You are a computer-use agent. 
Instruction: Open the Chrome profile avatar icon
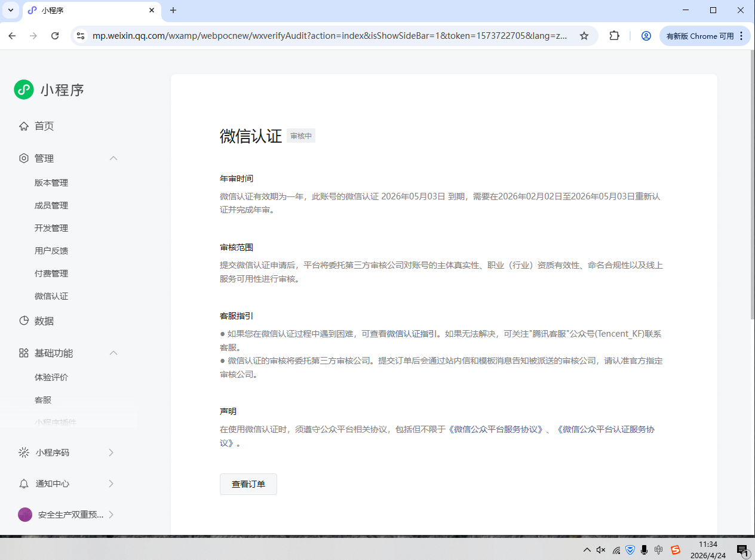(x=646, y=36)
